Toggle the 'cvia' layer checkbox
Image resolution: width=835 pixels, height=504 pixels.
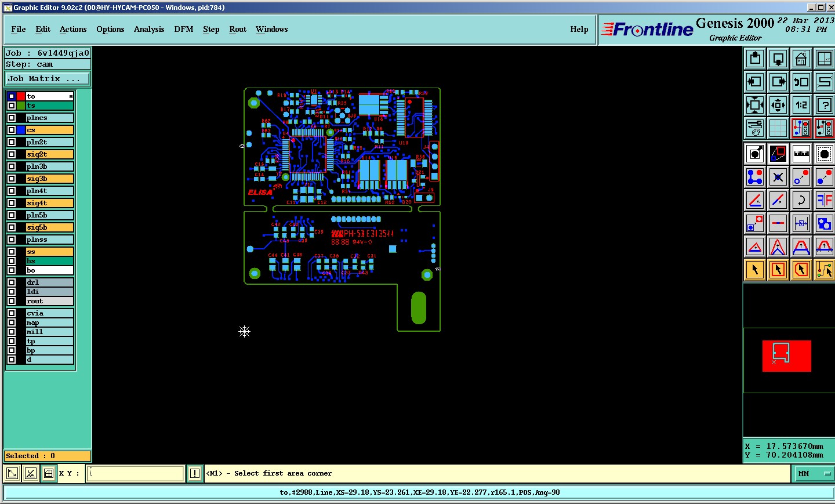[12, 313]
